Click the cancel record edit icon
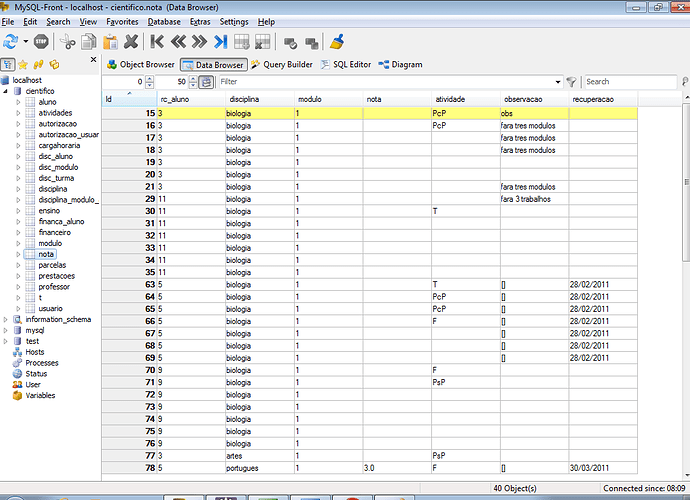The image size is (690, 500). [312, 43]
